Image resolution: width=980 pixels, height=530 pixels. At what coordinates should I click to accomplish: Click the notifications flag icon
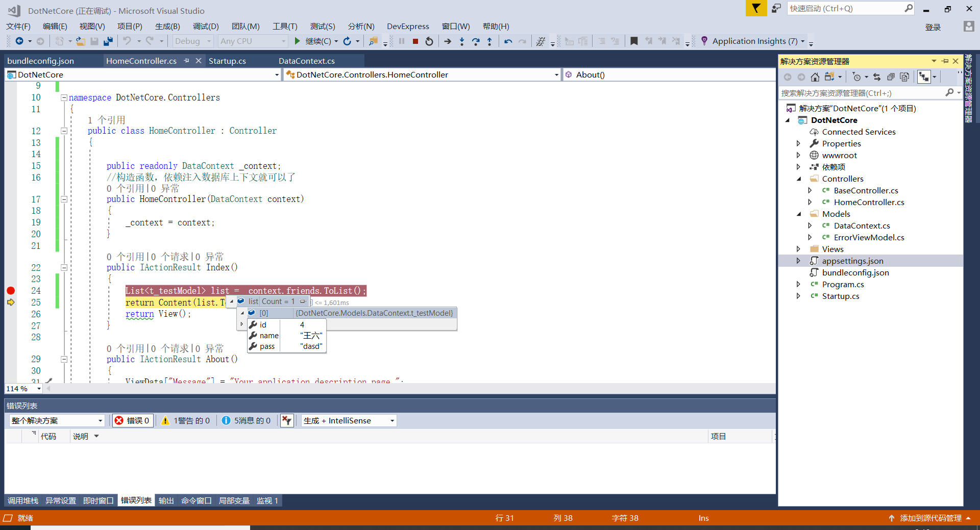756,8
